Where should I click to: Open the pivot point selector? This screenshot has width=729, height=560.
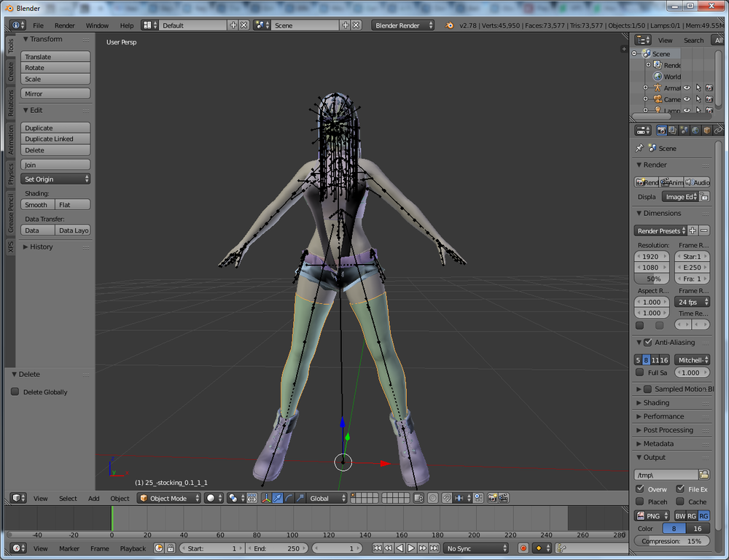236,498
